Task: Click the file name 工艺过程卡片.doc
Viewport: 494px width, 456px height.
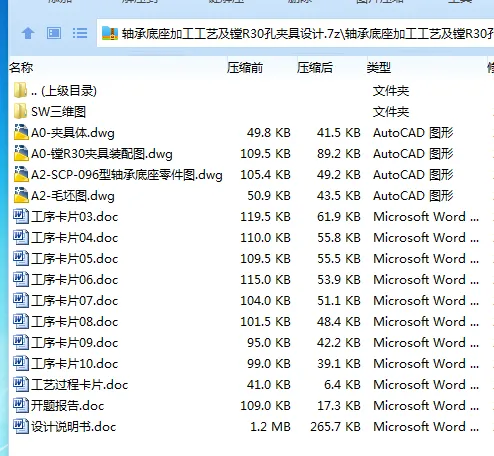Action: pyautogui.click(x=80, y=385)
